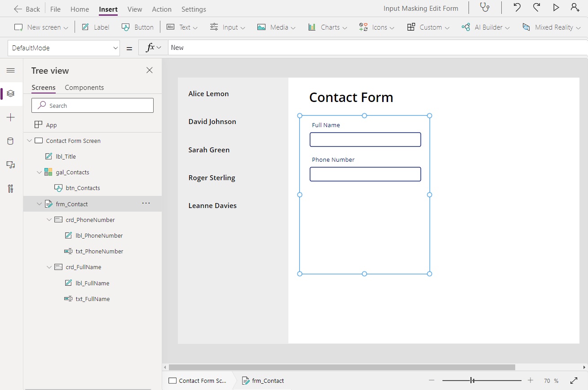This screenshot has width=588, height=390.
Task: Open Advanced tools in the left rail
Action: (11, 189)
